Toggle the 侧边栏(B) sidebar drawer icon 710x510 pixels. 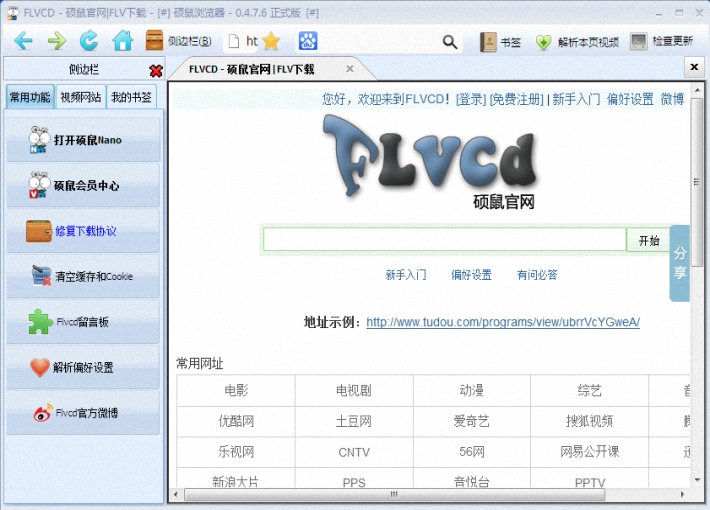[154, 41]
